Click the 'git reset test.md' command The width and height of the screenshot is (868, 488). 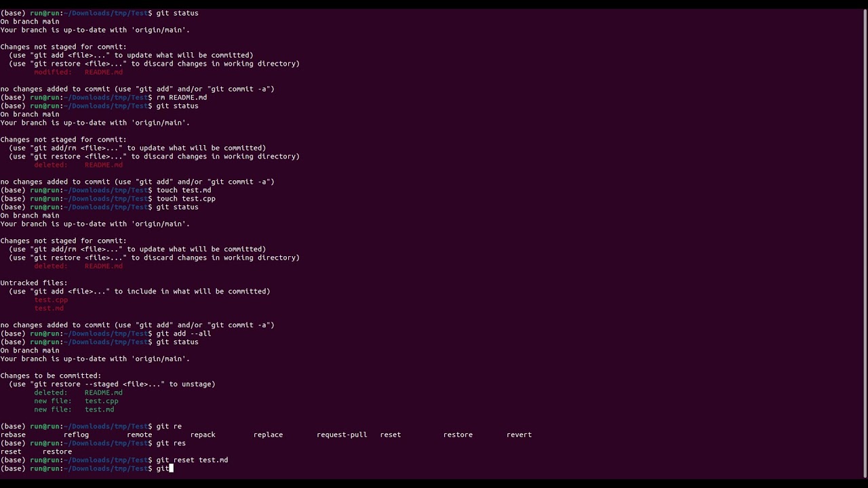[192, 460]
